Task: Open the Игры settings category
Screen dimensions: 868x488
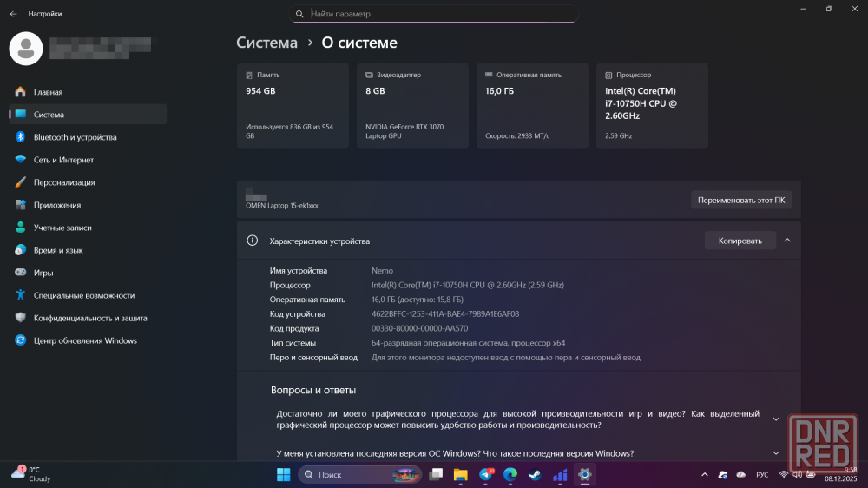Action: tap(43, 273)
